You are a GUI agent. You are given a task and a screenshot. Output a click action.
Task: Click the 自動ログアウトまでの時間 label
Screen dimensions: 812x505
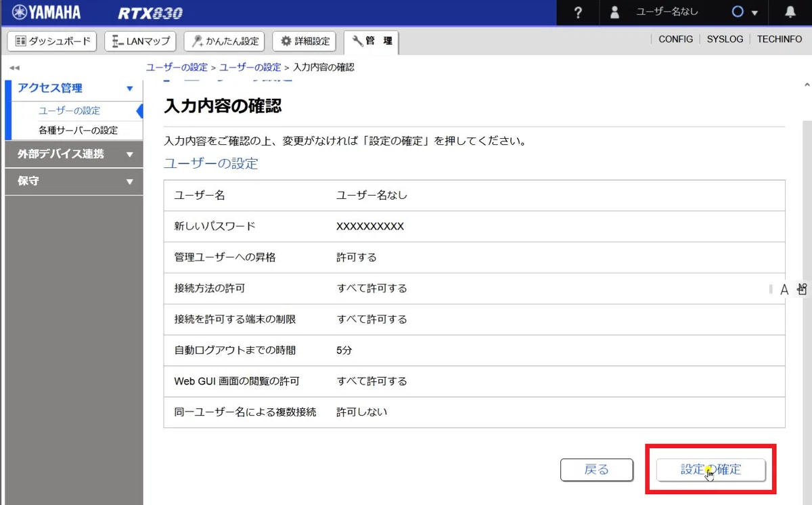click(x=235, y=351)
